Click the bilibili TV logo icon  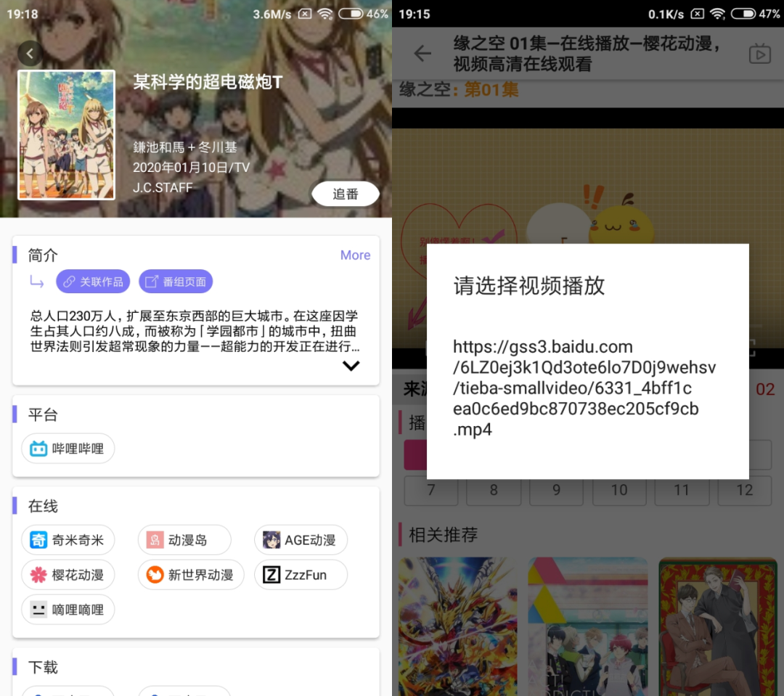tap(38, 449)
